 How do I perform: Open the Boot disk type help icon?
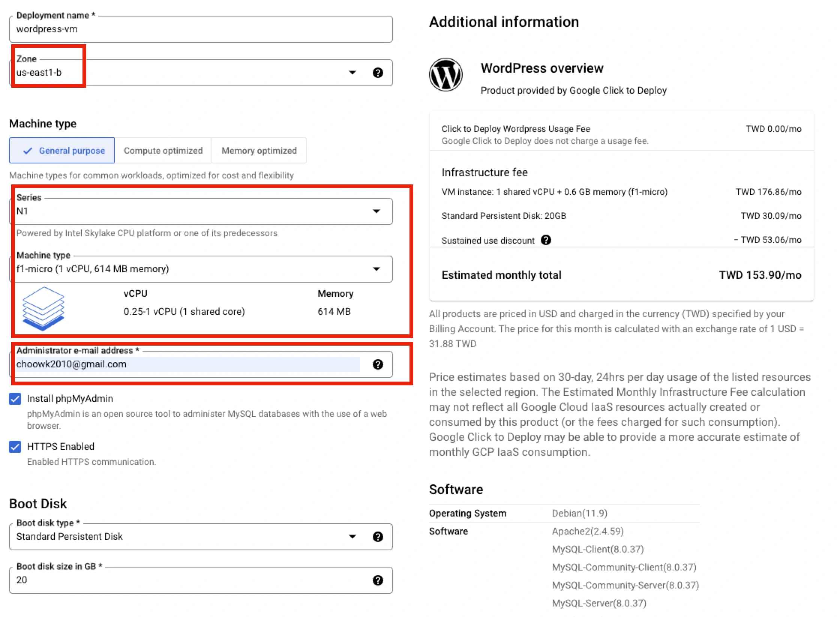[378, 537]
